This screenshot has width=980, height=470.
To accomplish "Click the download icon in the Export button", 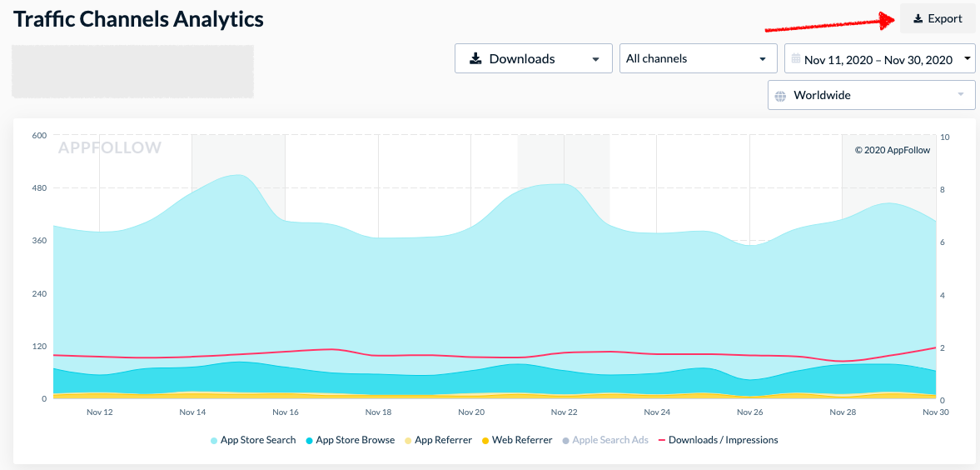I will click(x=918, y=19).
